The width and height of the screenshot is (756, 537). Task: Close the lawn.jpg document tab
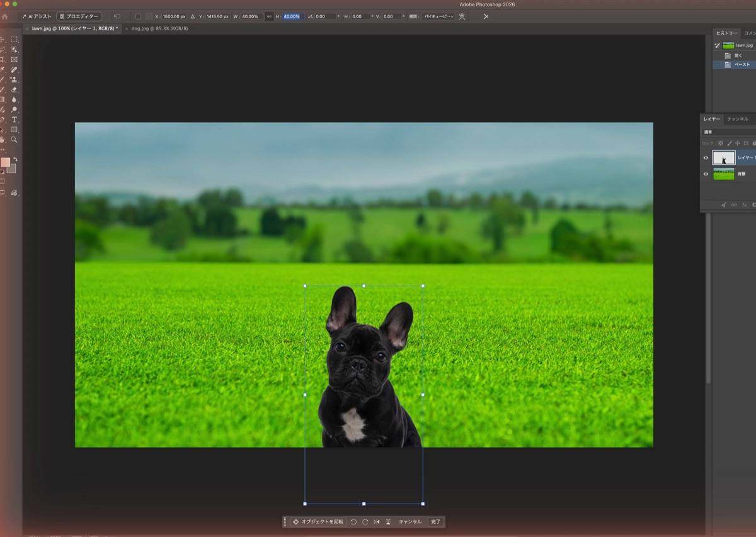click(27, 28)
